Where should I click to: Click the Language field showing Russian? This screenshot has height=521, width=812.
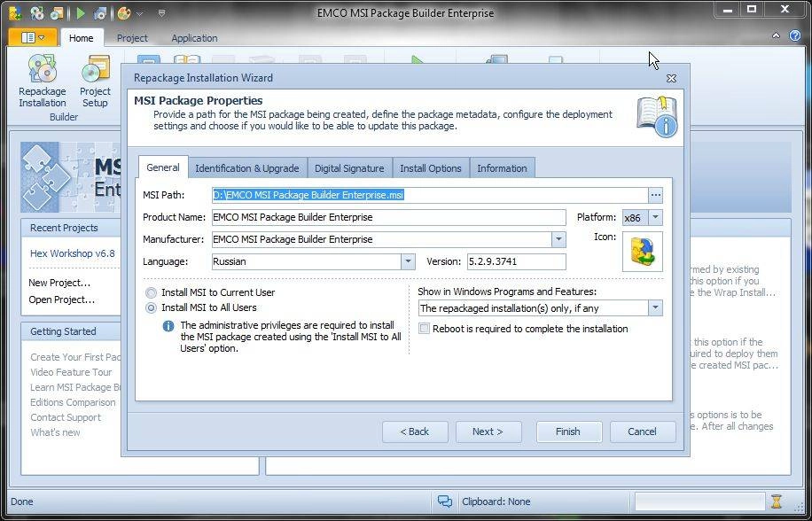click(x=306, y=261)
